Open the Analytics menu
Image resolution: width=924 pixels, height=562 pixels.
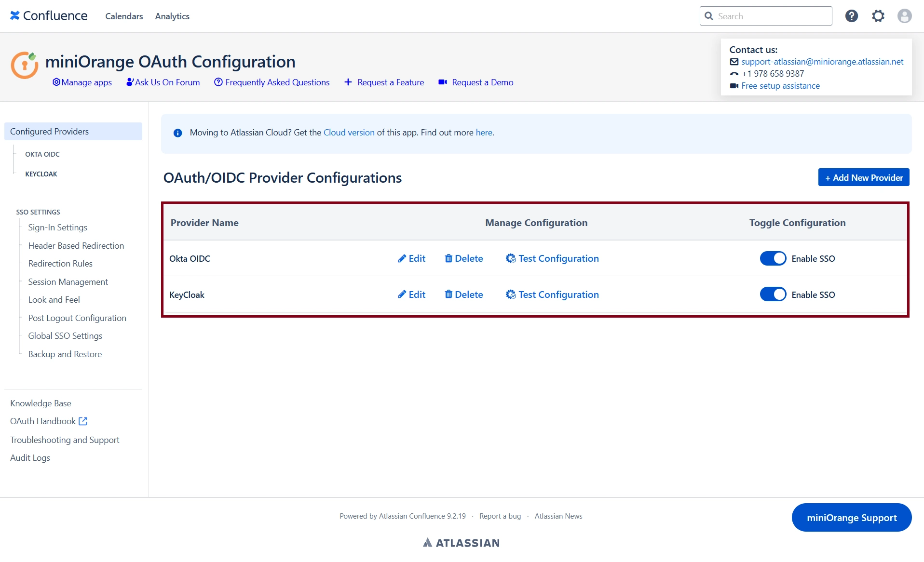172,16
